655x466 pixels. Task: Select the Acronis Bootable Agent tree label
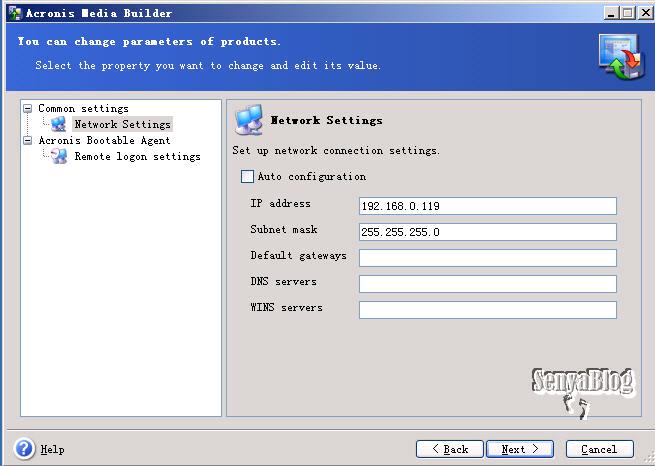pos(104,140)
